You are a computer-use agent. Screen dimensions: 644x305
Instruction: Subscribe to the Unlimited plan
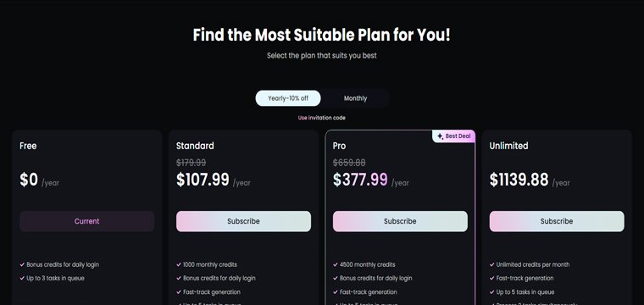point(557,221)
